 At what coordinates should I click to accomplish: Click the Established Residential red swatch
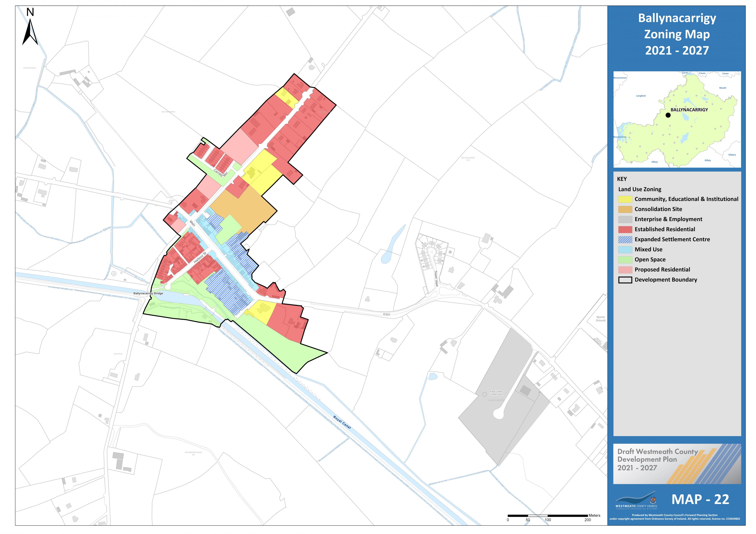(x=625, y=230)
